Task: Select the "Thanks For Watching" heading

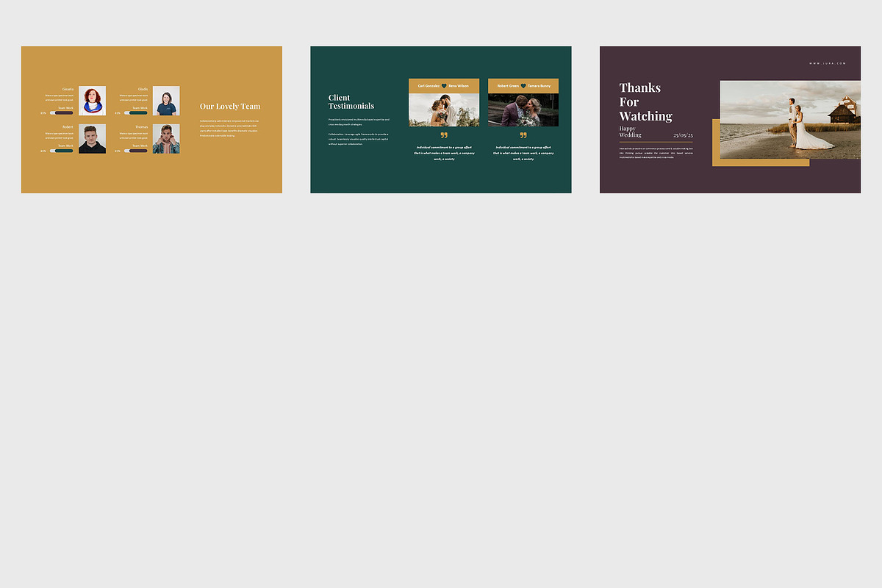Action: pyautogui.click(x=646, y=102)
